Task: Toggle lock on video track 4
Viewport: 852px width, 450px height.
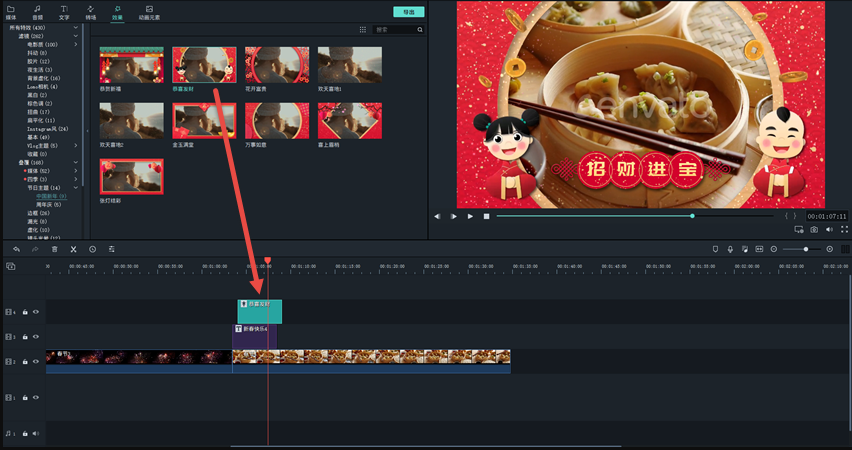Action: (25, 312)
